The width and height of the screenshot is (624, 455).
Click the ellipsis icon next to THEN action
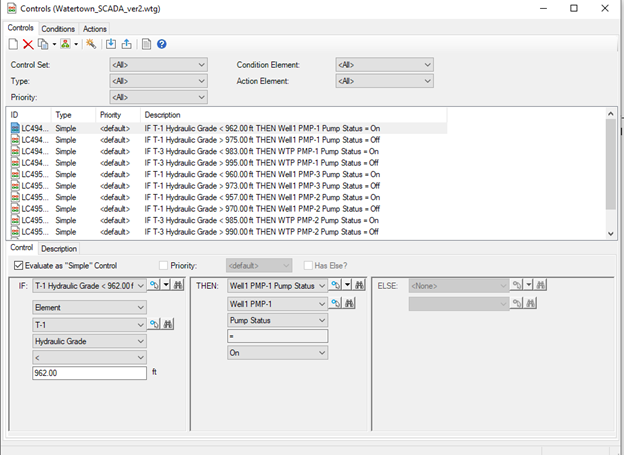pyautogui.click(x=336, y=285)
